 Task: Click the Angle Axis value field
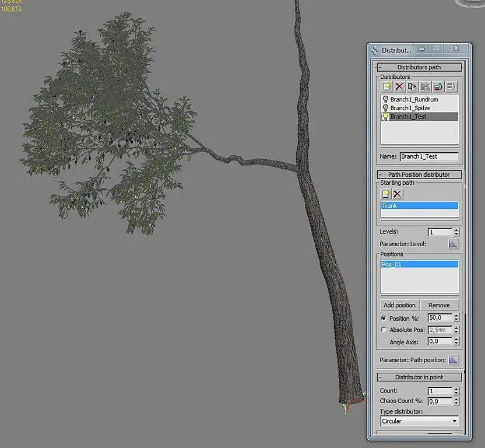pos(440,341)
